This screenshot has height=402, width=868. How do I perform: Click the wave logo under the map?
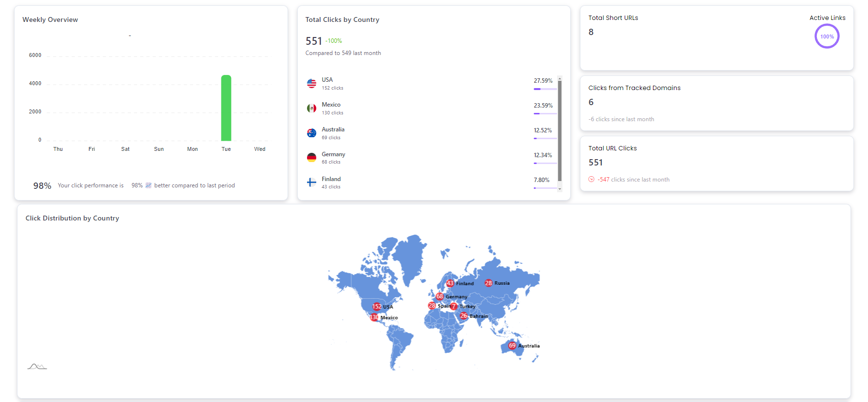click(37, 366)
